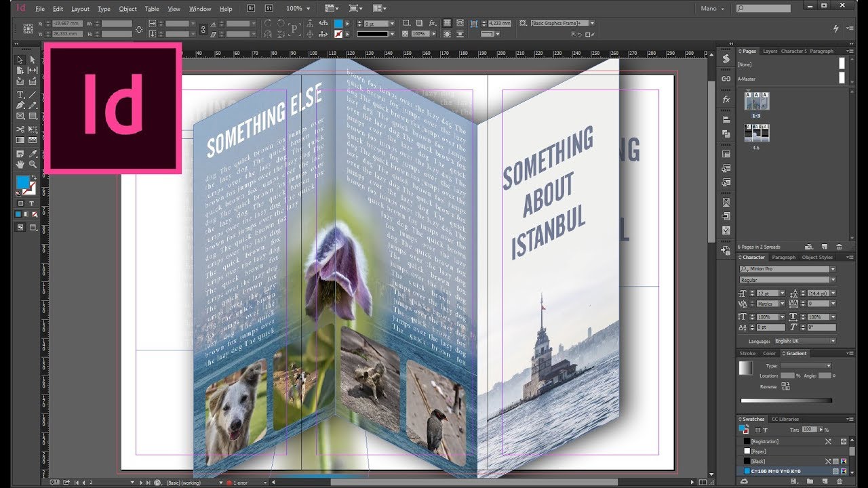Open the Window menu

(200, 9)
